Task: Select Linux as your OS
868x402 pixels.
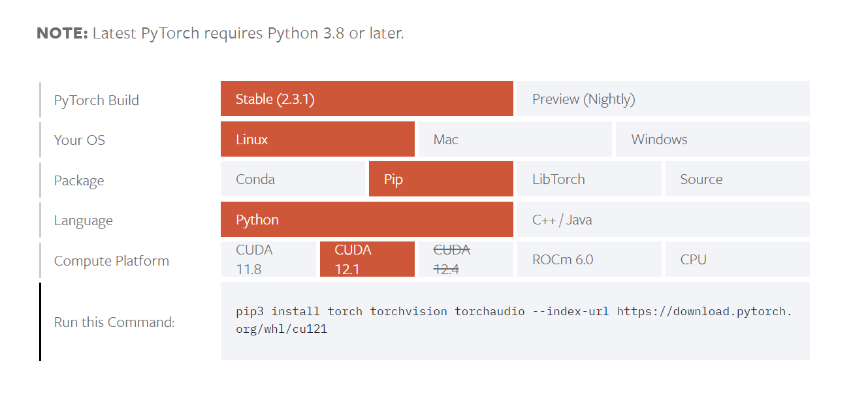Action: click(317, 139)
